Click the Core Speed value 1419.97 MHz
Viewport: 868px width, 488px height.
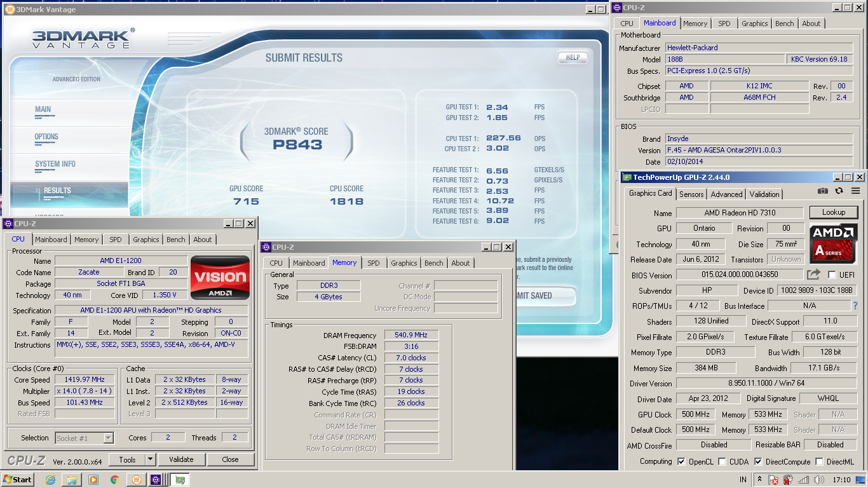pyautogui.click(x=85, y=379)
